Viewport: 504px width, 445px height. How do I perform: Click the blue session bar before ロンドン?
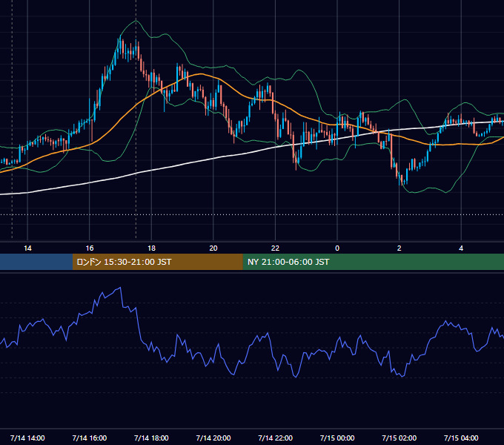coord(36,262)
